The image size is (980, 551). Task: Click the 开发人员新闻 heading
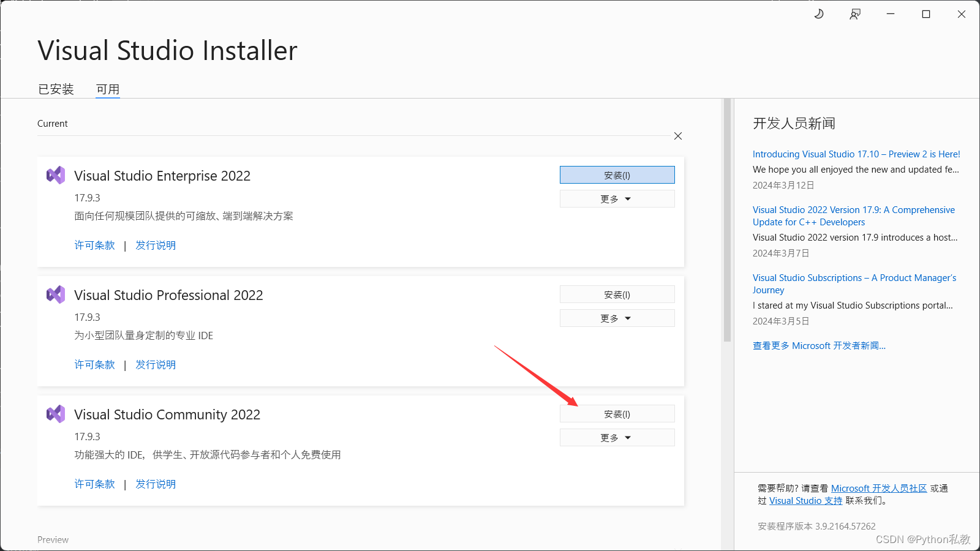tap(794, 124)
